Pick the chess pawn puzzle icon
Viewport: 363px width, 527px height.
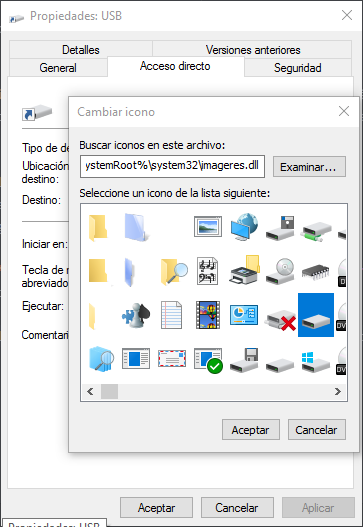click(136, 315)
